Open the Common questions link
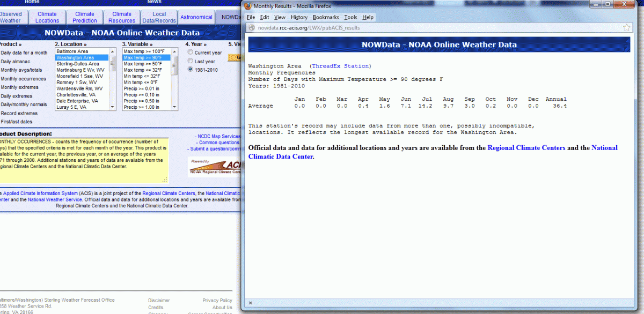The image size is (644, 314). point(219,143)
